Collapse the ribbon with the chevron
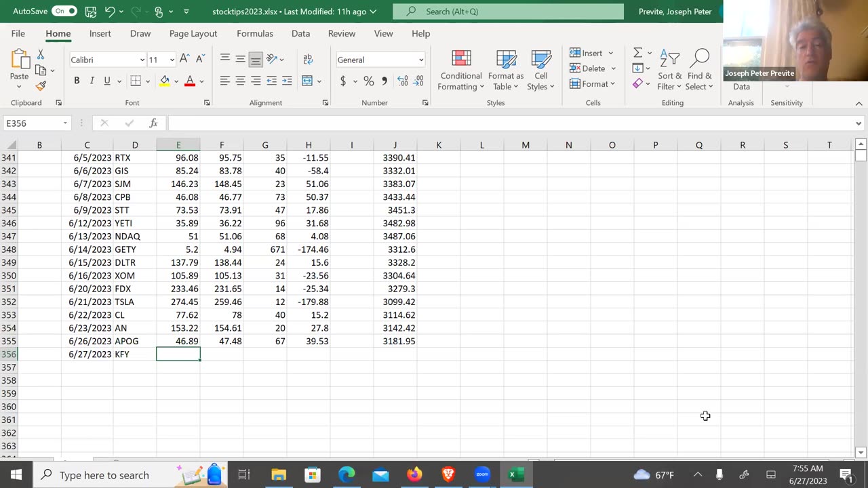This screenshot has width=868, height=488. (859, 103)
